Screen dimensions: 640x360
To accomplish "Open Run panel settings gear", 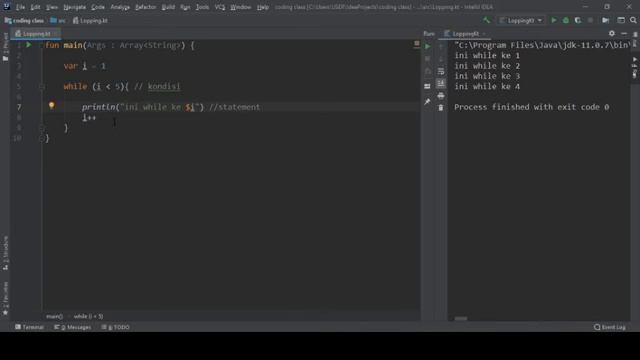I will (x=611, y=33).
